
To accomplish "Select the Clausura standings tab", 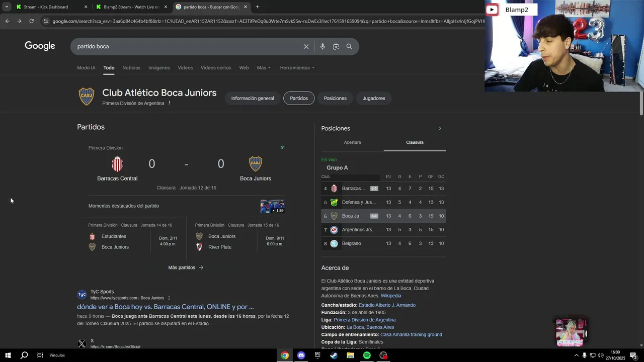I will coord(415,142).
